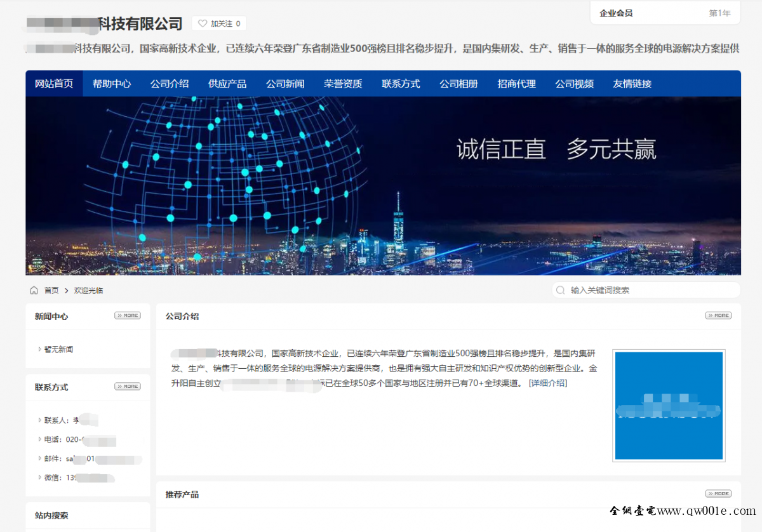Image resolution: width=762 pixels, height=532 pixels.
Task: Open MORE icon in 新闻中心 panel
Action: coord(127,316)
